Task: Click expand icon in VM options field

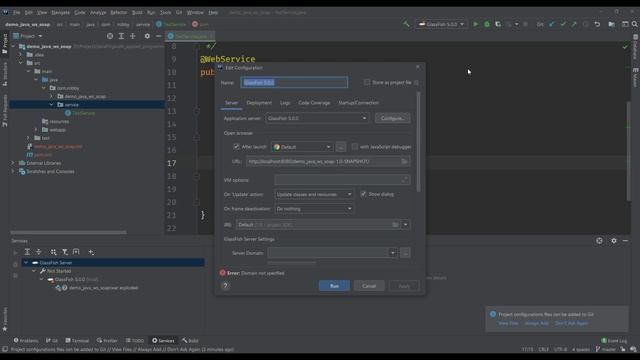Action: click(x=404, y=180)
